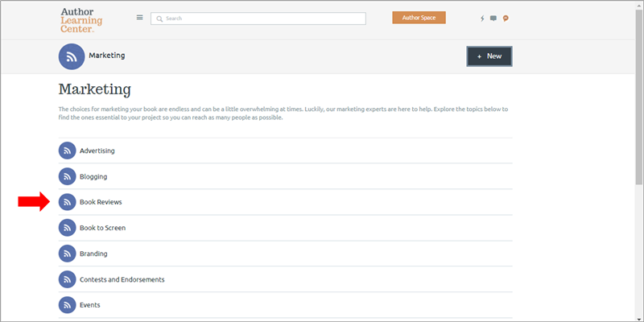Click the feed icon beside Book Reviews
Image resolution: width=644 pixels, height=322 pixels.
point(68,202)
